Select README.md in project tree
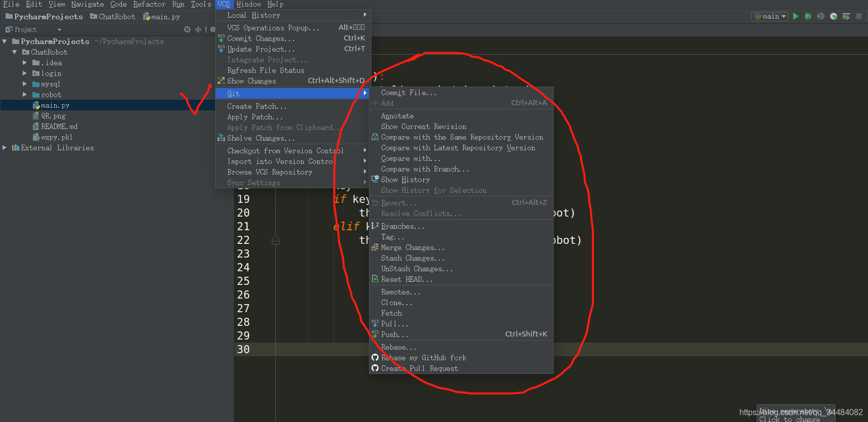Image resolution: width=868 pixels, height=422 pixels. coord(59,126)
